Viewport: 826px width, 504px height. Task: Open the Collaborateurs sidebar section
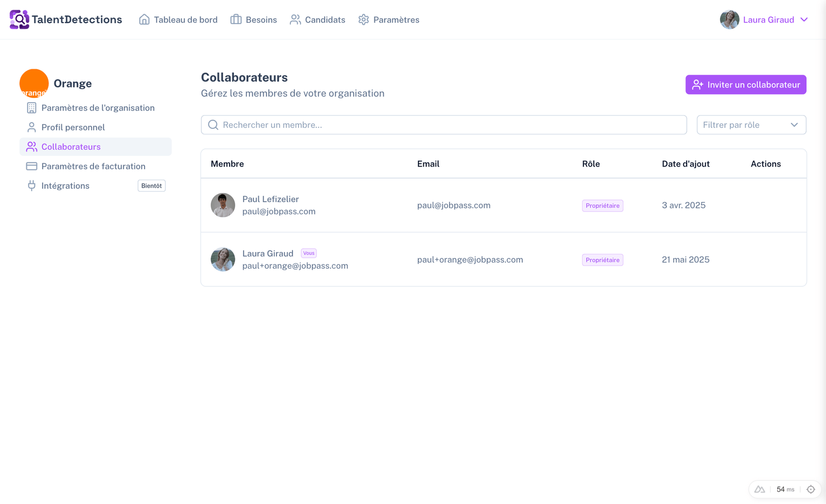[70, 146]
